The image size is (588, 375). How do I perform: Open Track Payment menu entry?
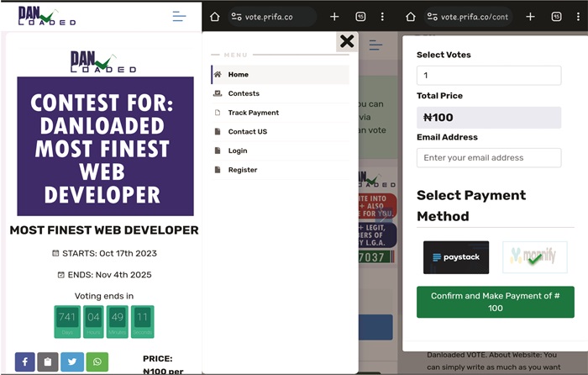point(280,113)
